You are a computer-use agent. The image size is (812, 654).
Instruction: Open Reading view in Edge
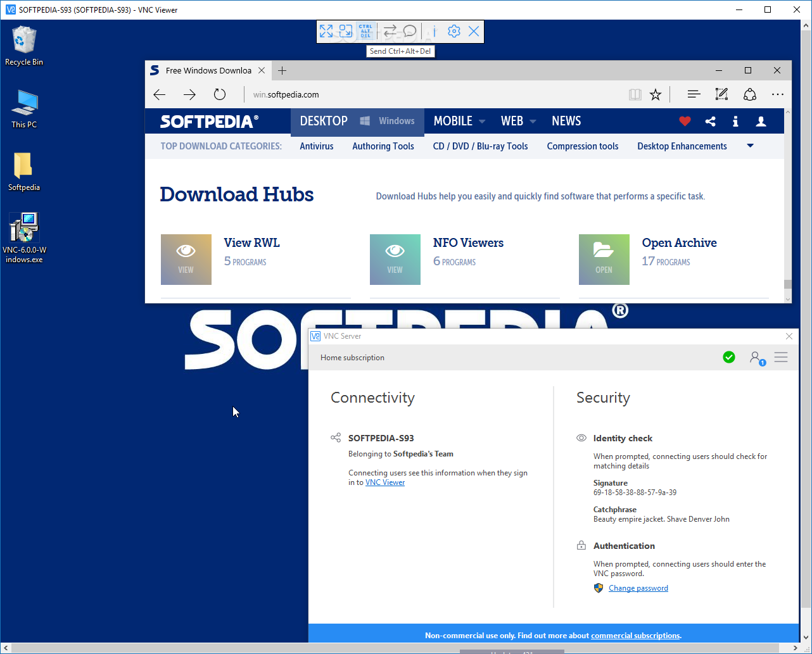[x=635, y=94]
